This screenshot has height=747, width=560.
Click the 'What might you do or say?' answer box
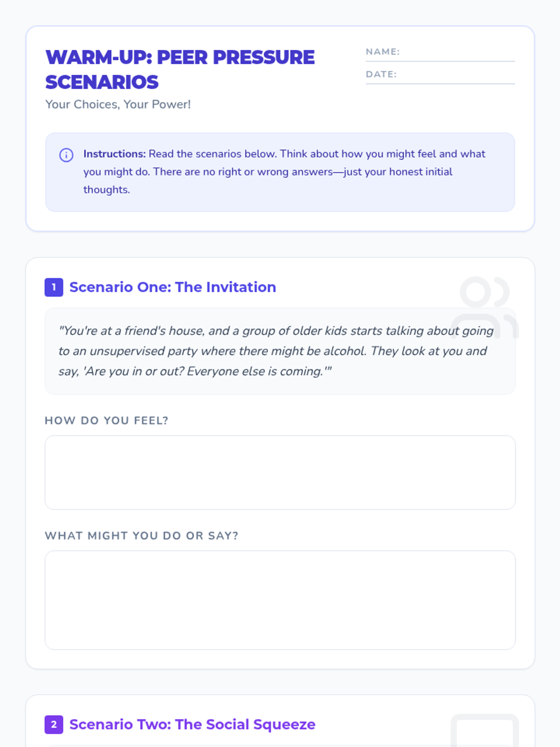(280, 600)
